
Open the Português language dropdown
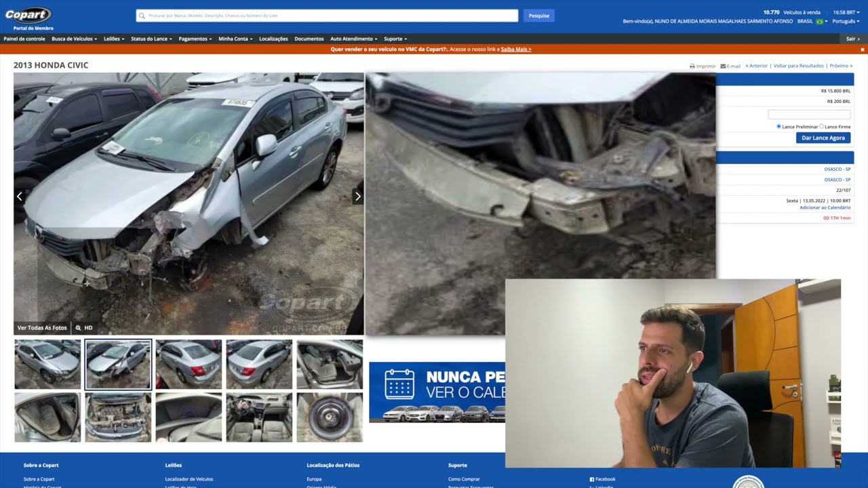[846, 22]
